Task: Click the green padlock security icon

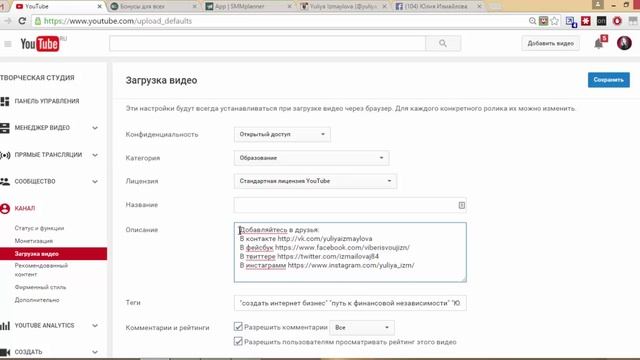Action: click(x=38, y=21)
